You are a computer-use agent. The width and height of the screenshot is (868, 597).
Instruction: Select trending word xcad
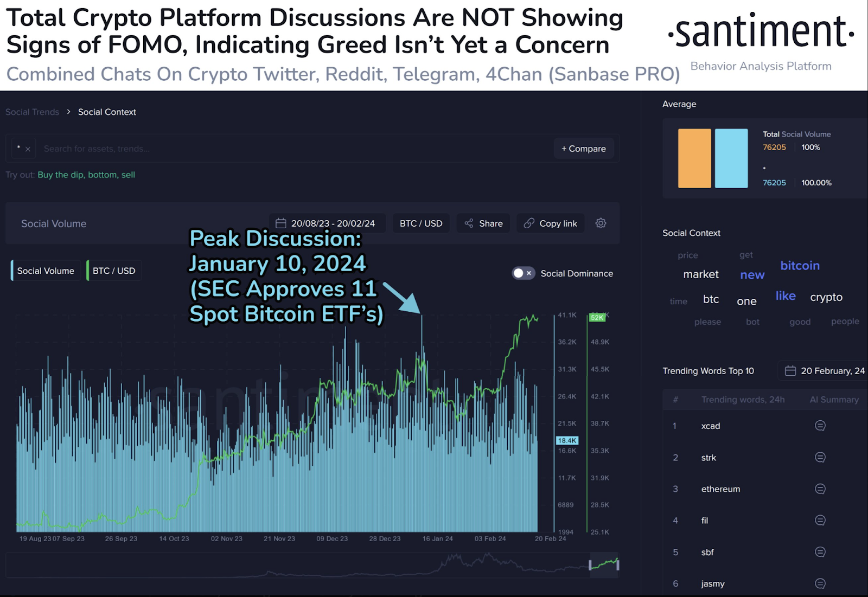click(x=711, y=426)
